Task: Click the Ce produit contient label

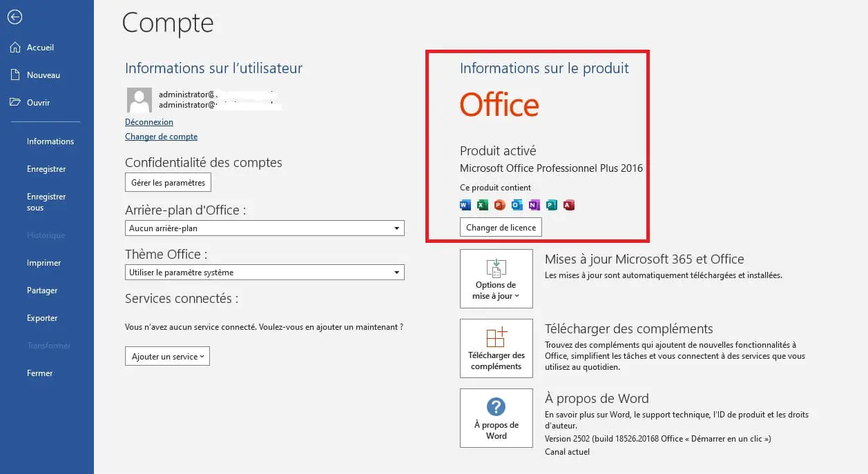Action: tap(495, 188)
